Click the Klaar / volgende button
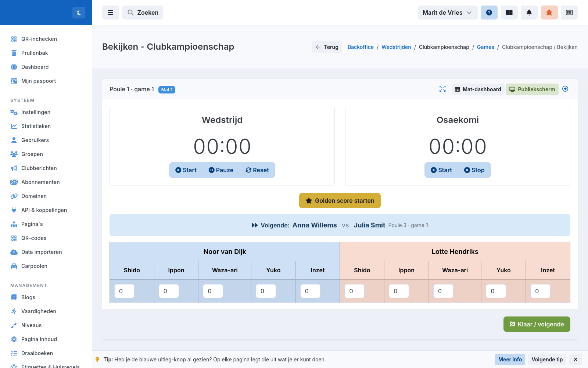The height and width of the screenshot is (368, 588). tap(537, 324)
